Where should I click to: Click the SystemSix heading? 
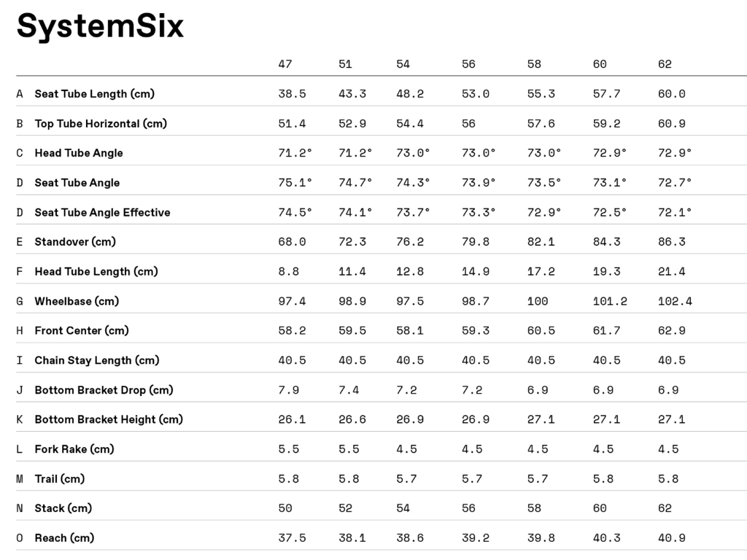tap(100, 26)
